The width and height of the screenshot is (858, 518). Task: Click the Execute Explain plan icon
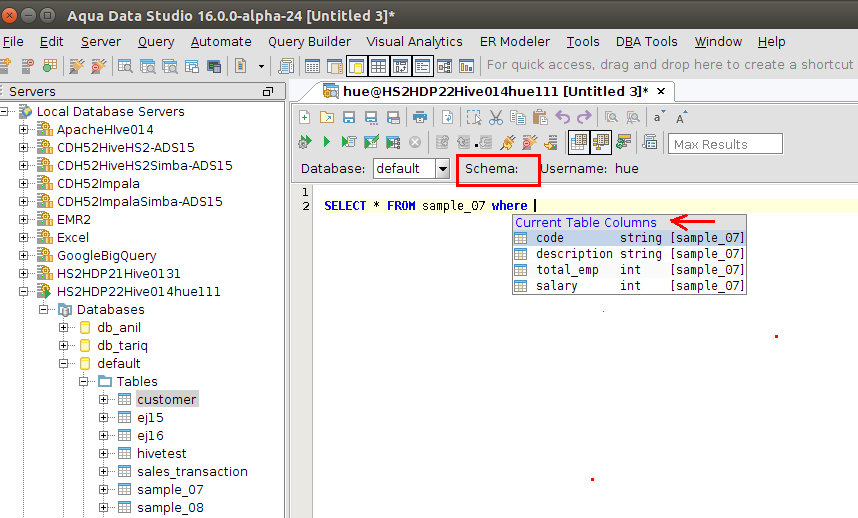point(393,142)
